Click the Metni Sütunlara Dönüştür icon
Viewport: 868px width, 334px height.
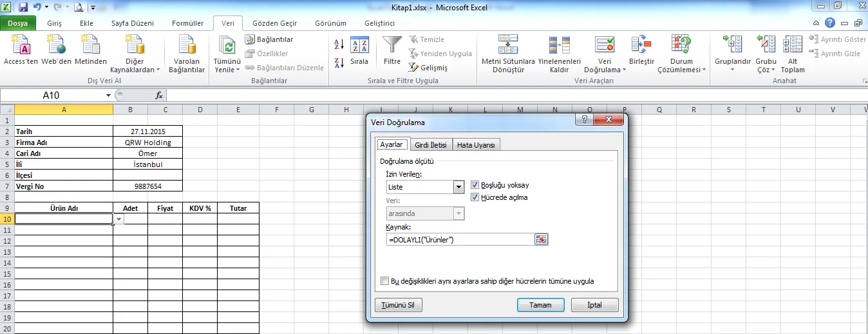click(508, 45)
